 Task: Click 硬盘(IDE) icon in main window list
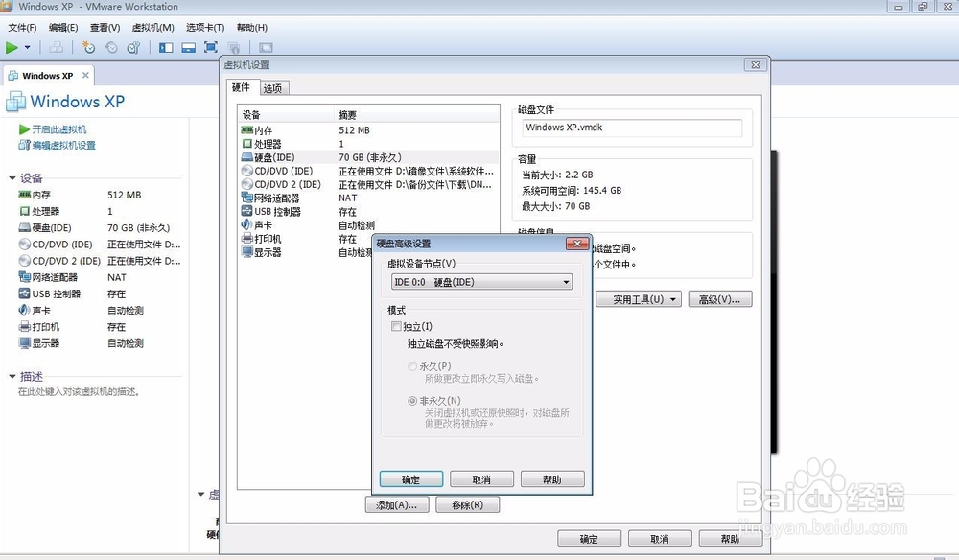(25, 227)
